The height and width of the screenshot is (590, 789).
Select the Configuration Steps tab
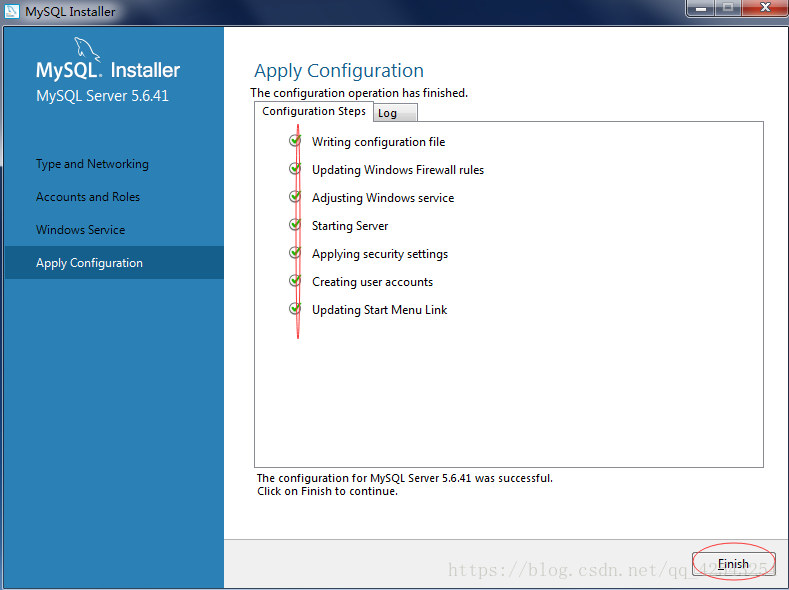tap(313, 111)
